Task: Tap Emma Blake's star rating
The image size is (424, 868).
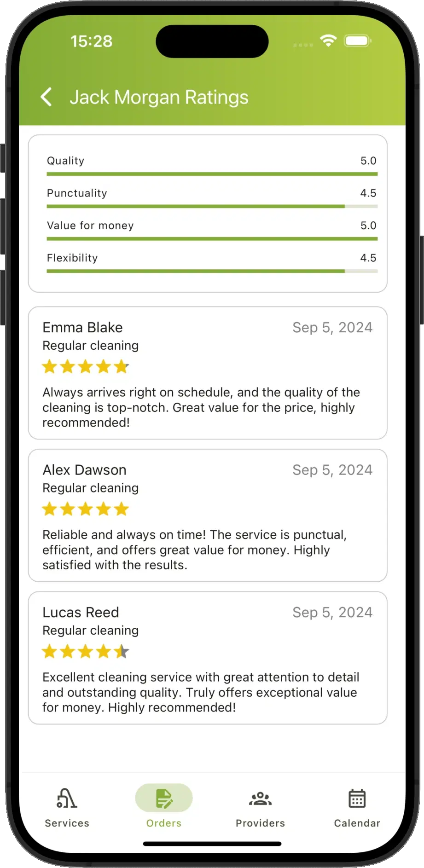Action: pyautogui.click(x=86, y=367)
